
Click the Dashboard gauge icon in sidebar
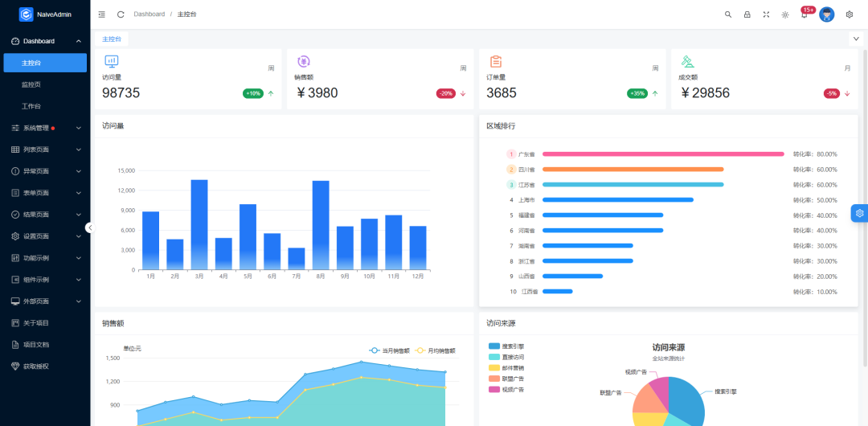tap(15, 41)
